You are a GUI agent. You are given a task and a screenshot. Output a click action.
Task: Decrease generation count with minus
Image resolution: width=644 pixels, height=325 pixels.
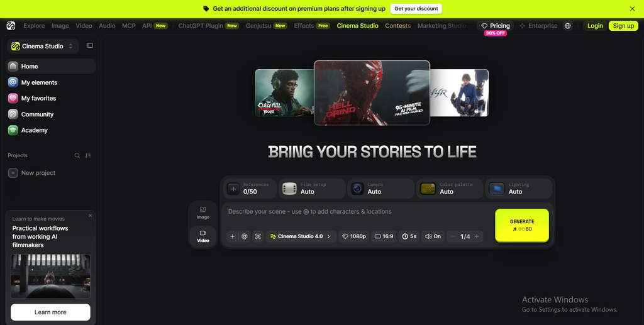pos(453,236)
